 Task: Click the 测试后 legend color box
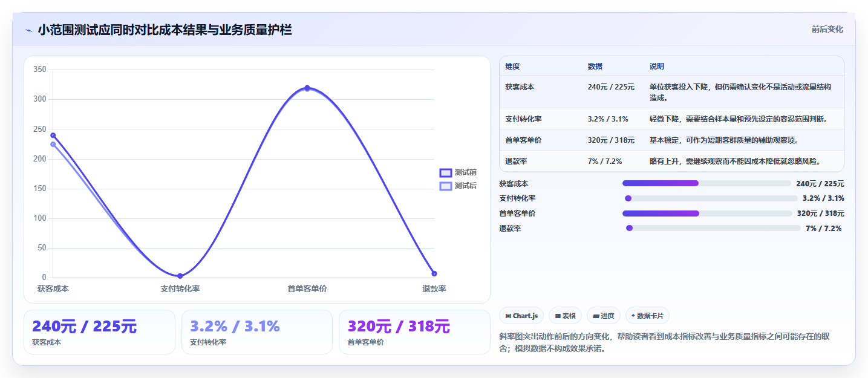click(446, 186)
